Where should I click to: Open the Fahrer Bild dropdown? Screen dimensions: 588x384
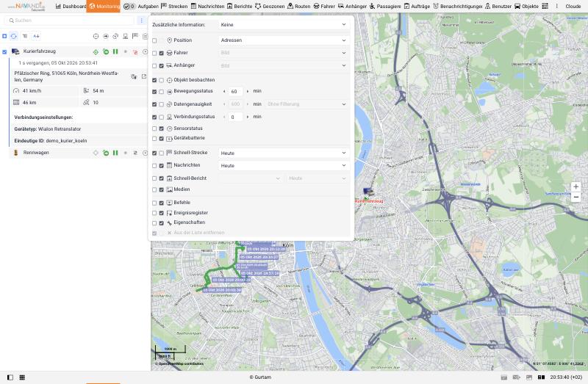[284, 53]
